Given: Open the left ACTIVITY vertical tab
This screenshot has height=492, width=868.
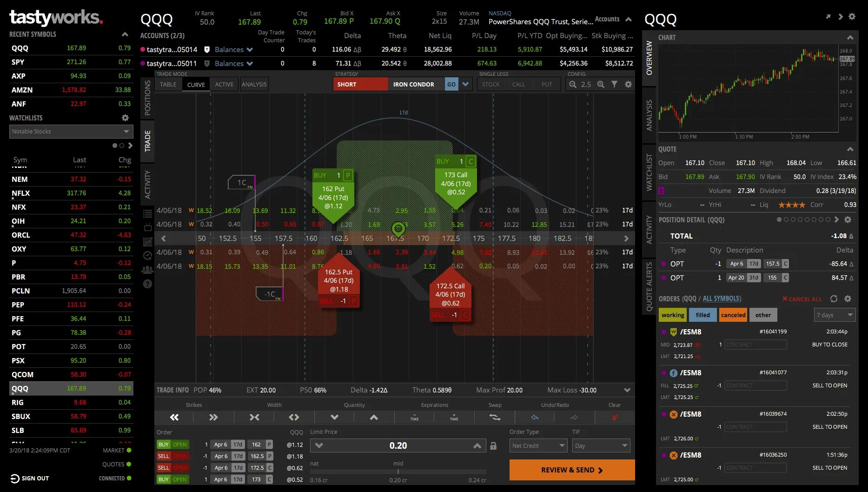Looking at the screenshot, I should point(147,185).
